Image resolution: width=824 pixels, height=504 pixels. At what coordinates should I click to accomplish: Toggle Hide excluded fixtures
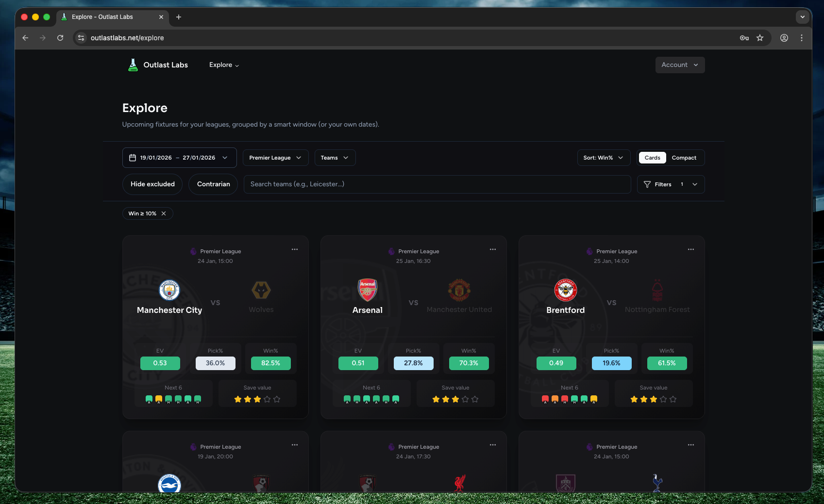point(152,184)
